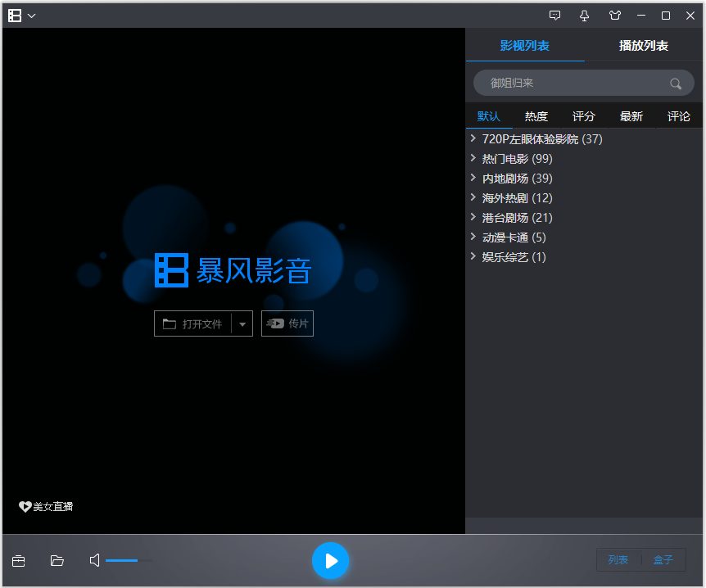706x588 pixels.
Task: Open the 美女直播 link
Action: 46,506
